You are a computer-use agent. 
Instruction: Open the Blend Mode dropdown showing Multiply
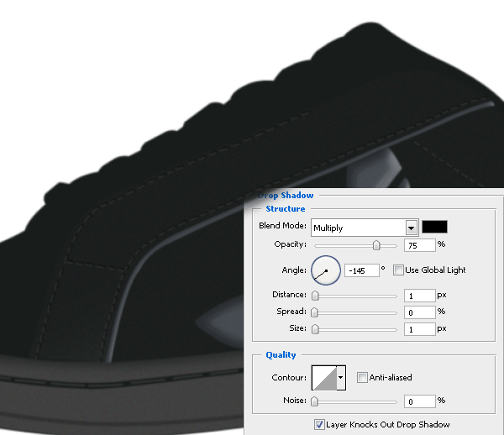tap(365, 228)
